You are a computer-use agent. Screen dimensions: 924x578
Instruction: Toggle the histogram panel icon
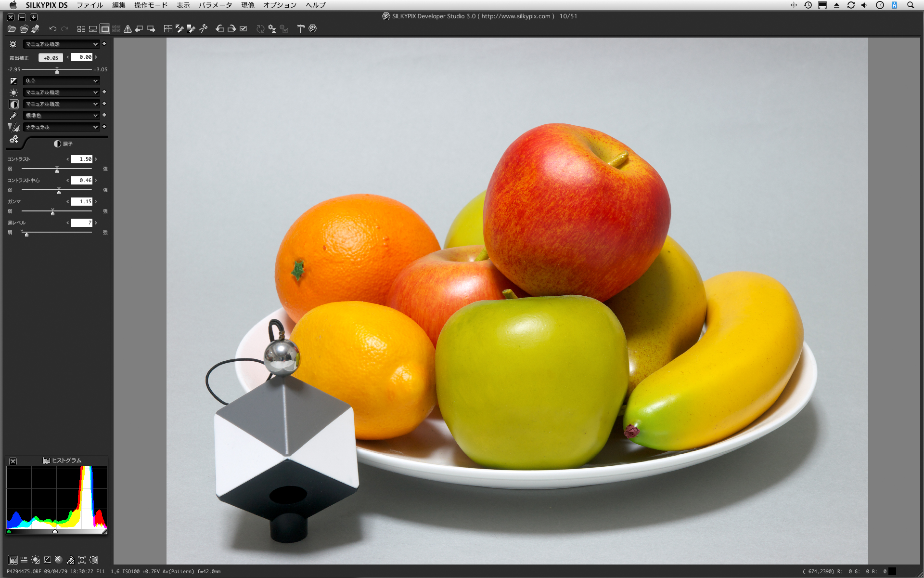(13, 560)
